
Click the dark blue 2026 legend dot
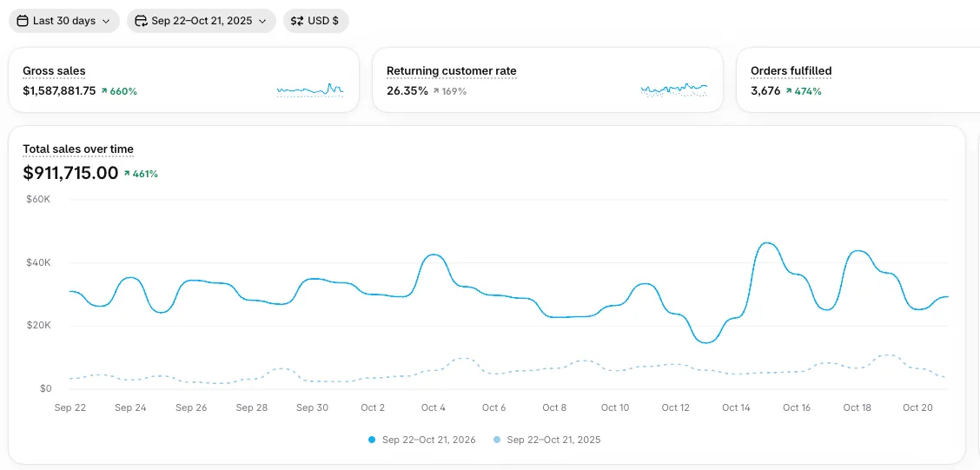372,440
